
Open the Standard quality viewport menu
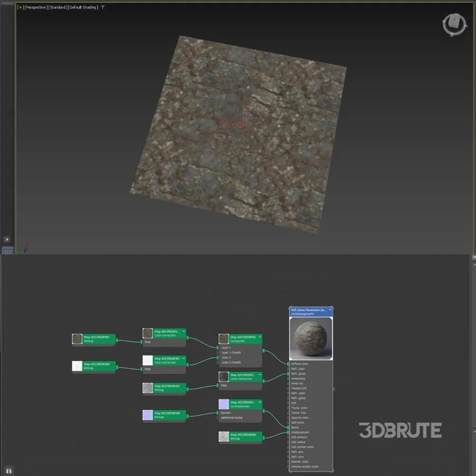coord(58,7)
